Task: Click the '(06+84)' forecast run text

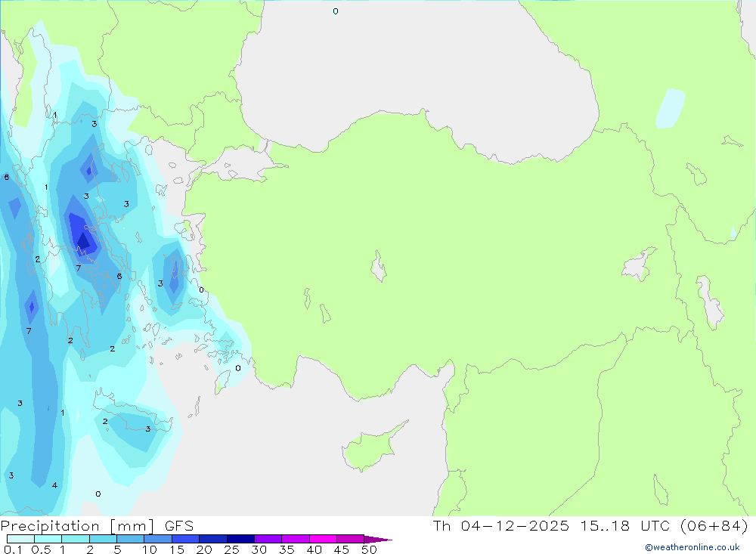Action: pyautogui.click(x=714, y=526)
